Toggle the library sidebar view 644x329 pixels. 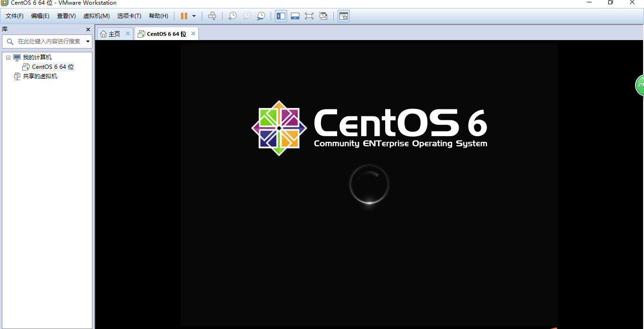coord(281,16)
